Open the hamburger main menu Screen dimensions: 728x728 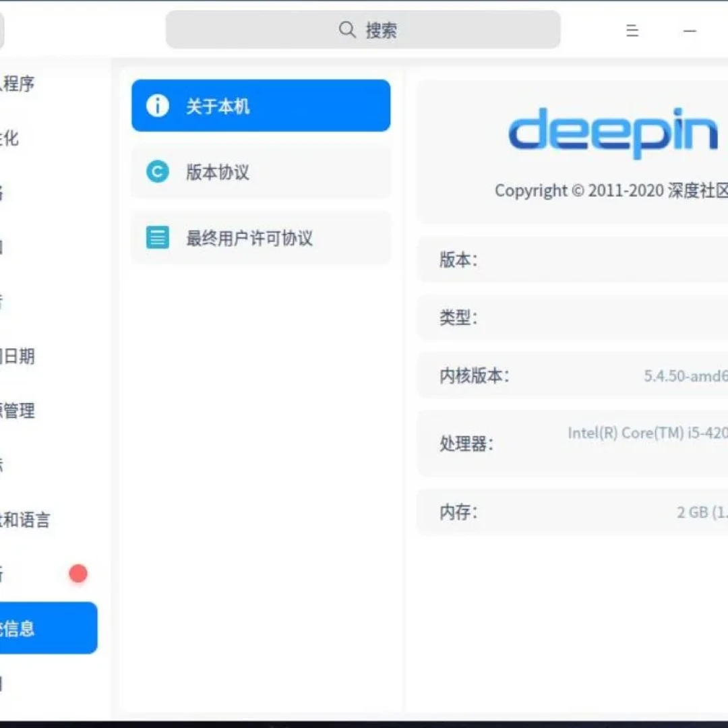632,30
